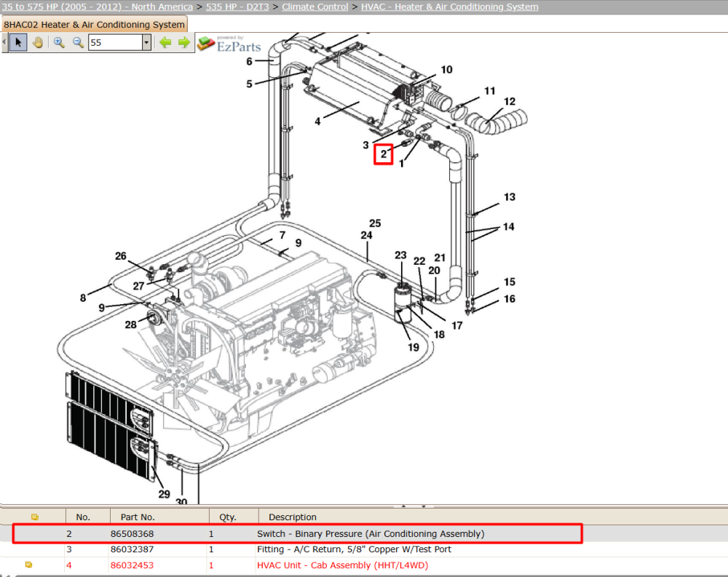Click callout number 12 in diagram

(510, 102)
